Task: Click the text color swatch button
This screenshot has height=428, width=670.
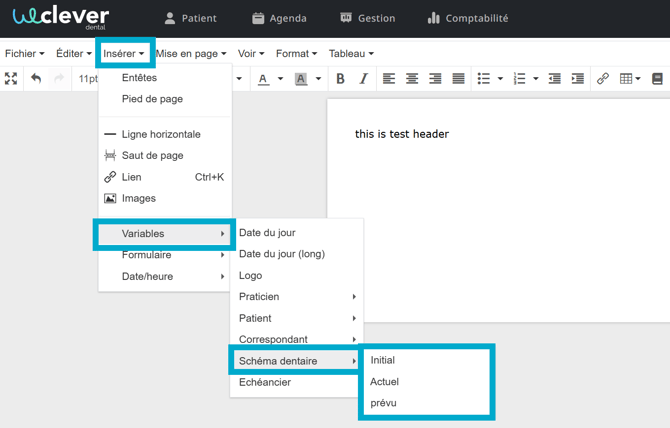Action: pyautogui.click(x=263, y=78)
